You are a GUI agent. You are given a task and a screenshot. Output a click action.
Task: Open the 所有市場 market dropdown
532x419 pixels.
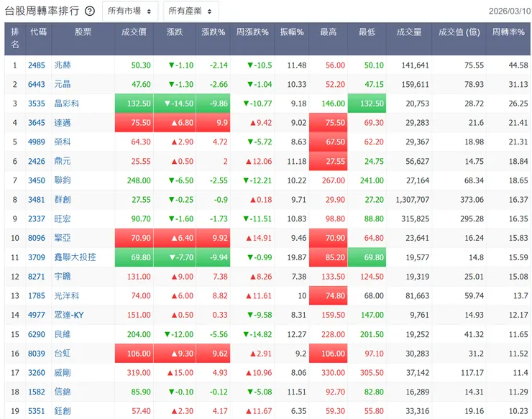130,11
